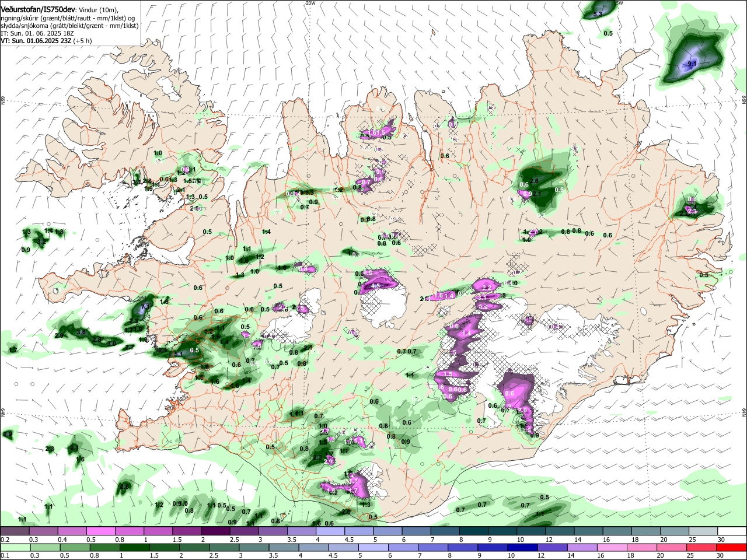The image size is (747, 560).
Task: Click the 20W longitude label at top
Action: (310, 3)
